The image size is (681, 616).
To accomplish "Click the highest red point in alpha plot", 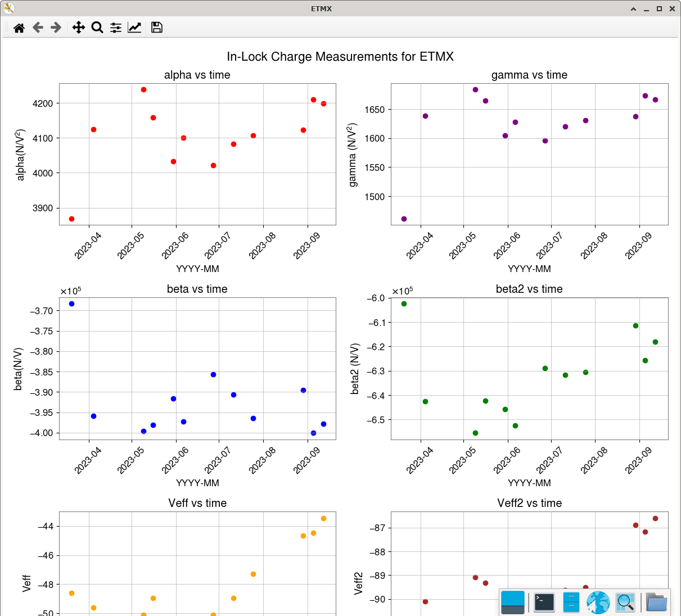I will [x=143, y=89].
